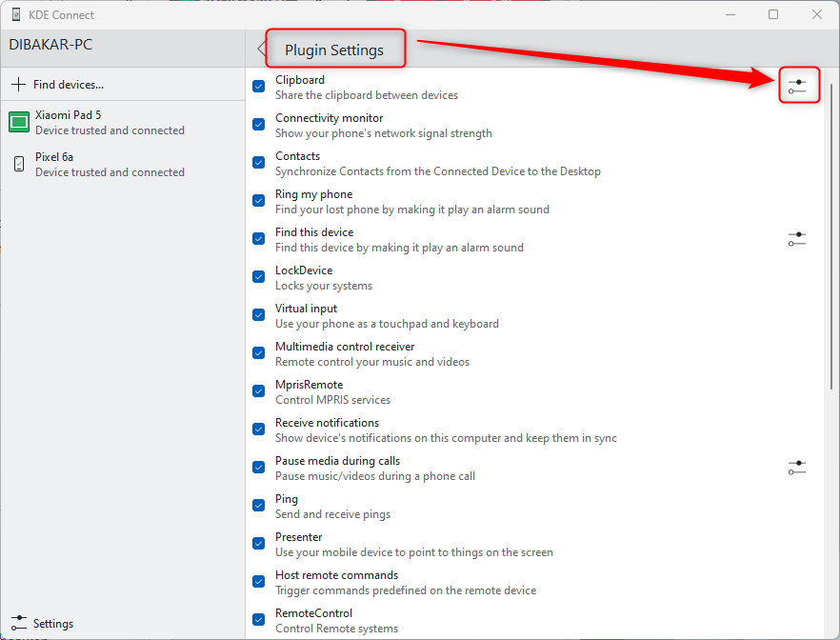
Task: Disable the Virtual input checkbox
Action: 259,315
